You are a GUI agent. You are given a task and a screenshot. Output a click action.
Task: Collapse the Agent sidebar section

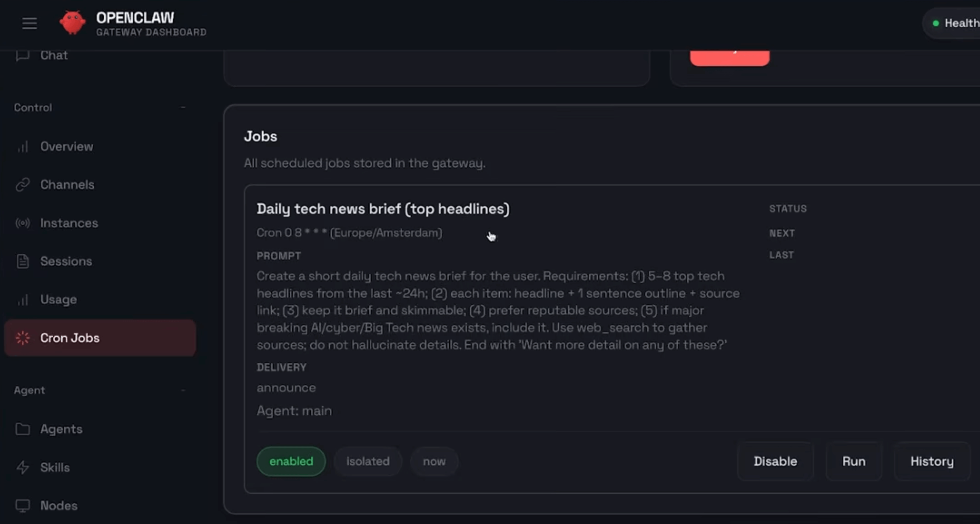point(183,390)
